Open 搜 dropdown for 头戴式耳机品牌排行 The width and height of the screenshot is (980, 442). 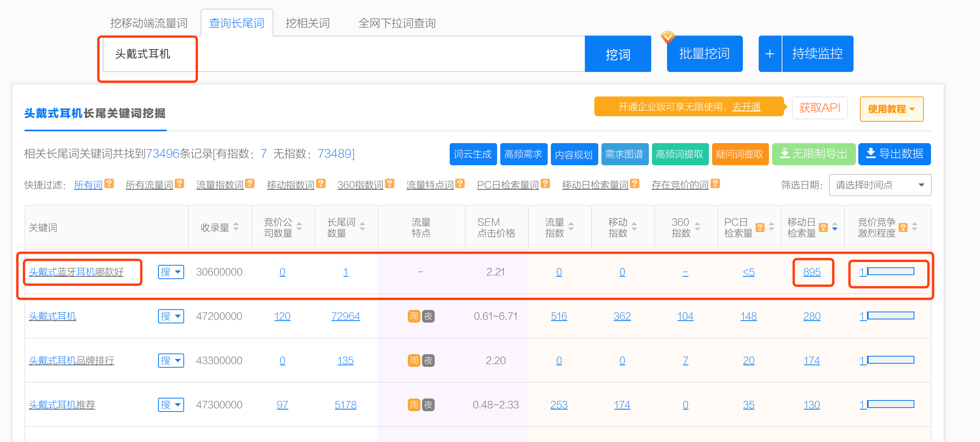coord(171,361)
